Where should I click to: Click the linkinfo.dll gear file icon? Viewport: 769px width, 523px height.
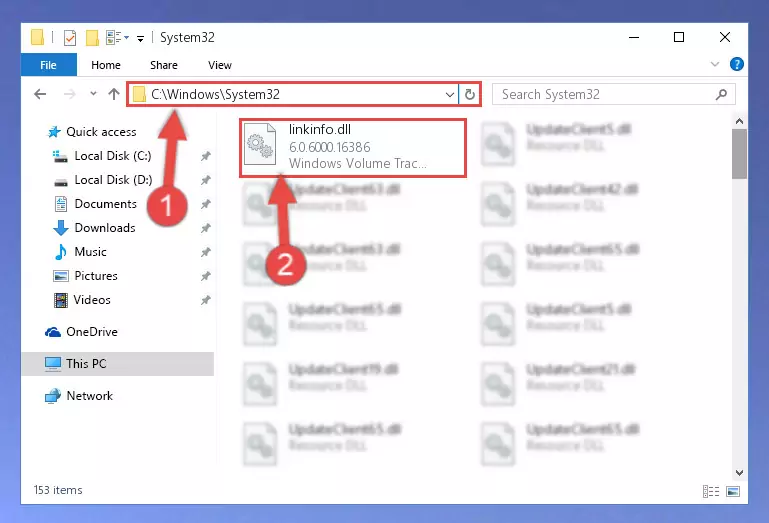click(x=260, y=144)
